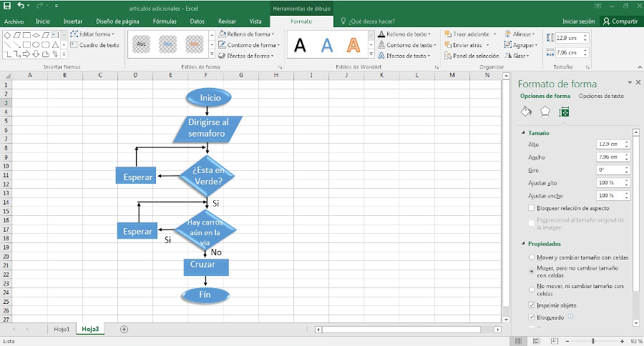The image size is (644, 346).
Task: Pick second shape style thumbnail
Action: pos(168,44)
